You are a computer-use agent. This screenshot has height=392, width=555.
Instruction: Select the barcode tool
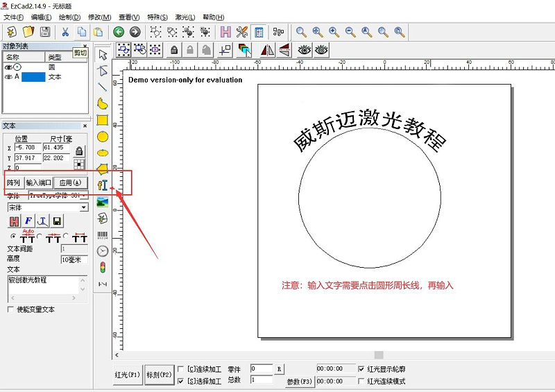pyautogui.click(x=103, y=235)
